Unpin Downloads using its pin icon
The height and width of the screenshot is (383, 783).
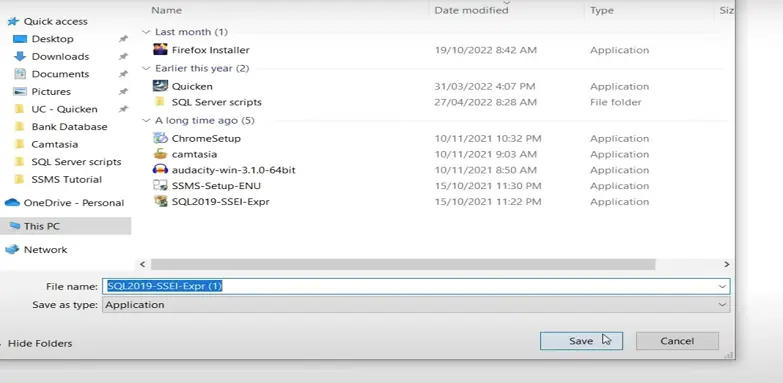click(x=123, y=56)
